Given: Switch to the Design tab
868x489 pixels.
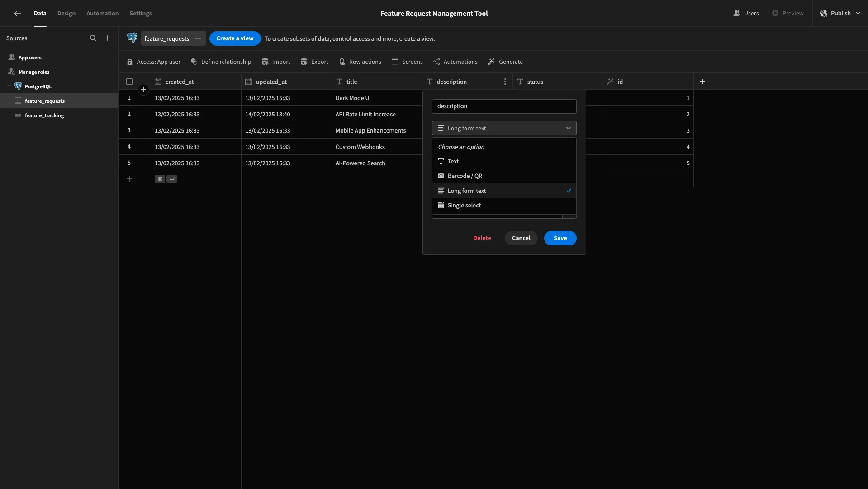Looking at the screenshot, I should 66,14.
